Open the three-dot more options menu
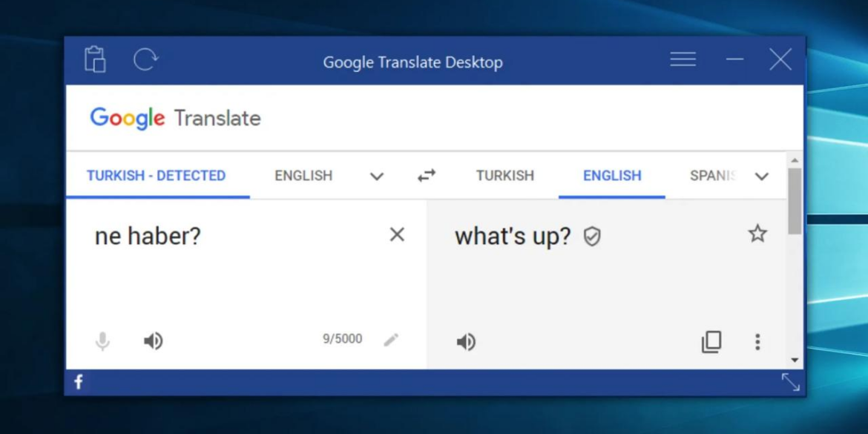Viewport: 868px width, 434px height. tap(757, 342)
